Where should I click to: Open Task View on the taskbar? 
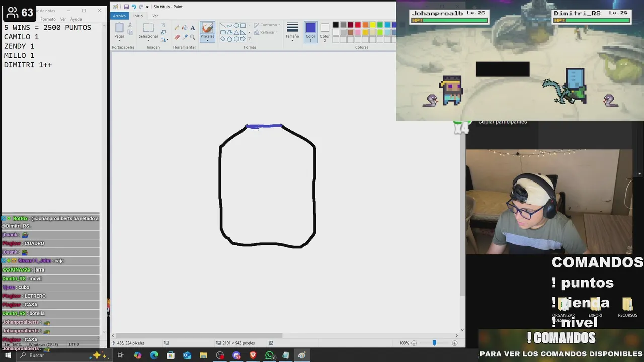tap(121, 355)
